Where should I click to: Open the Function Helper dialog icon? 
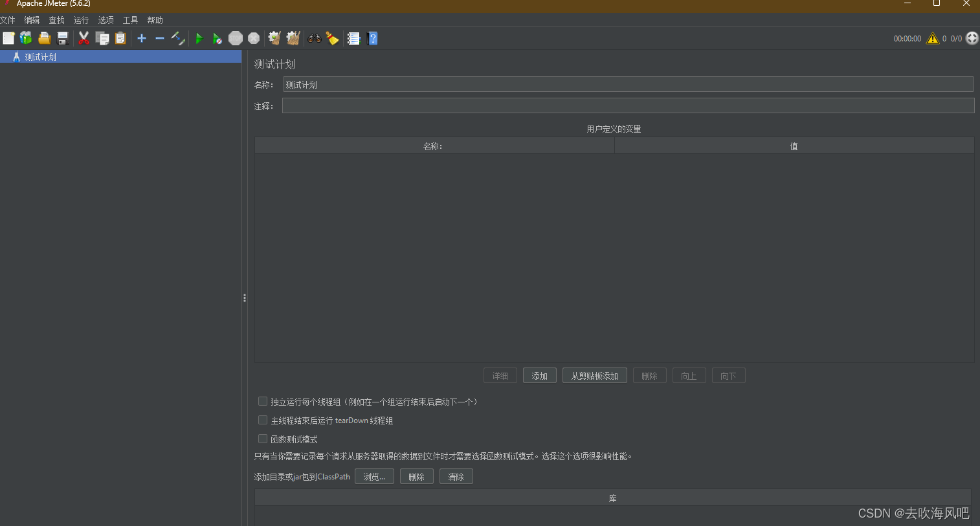pos(353,38)
